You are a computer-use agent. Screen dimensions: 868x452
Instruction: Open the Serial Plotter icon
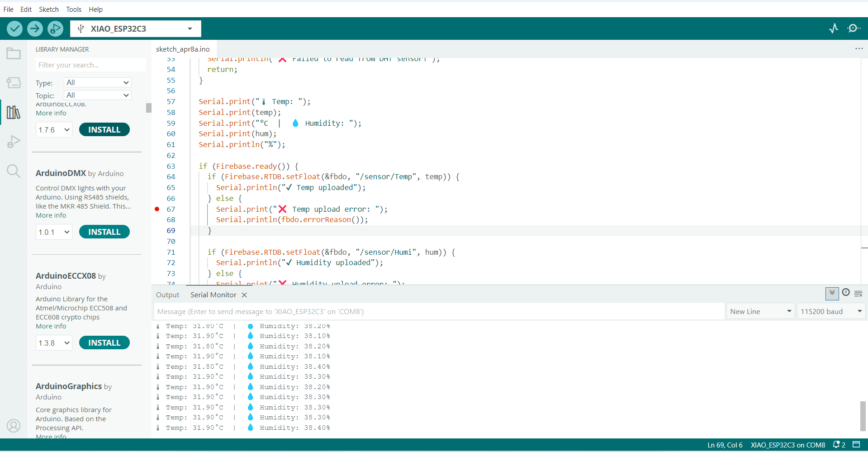pyautogui.click(x=834, y=29)
